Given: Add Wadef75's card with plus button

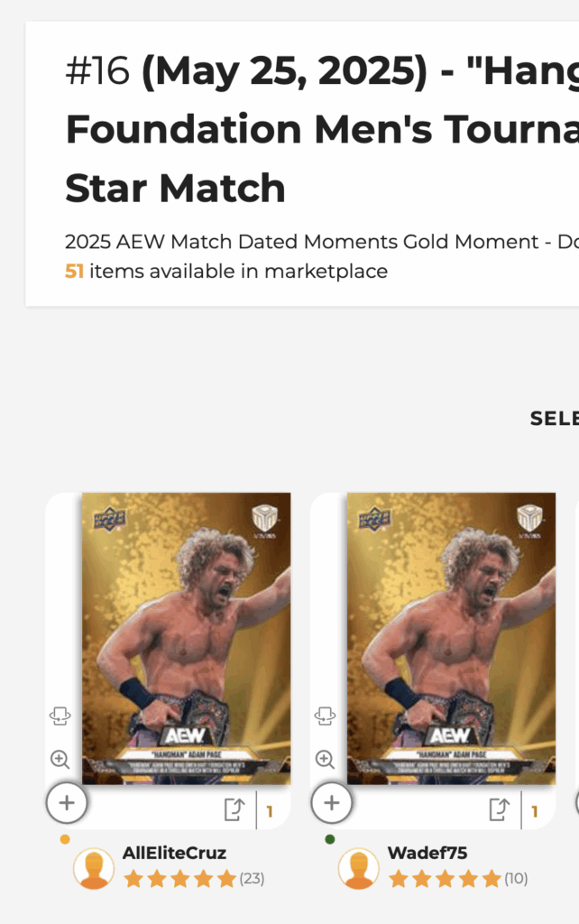Looking at the screenshot, I should coord(332,802).
